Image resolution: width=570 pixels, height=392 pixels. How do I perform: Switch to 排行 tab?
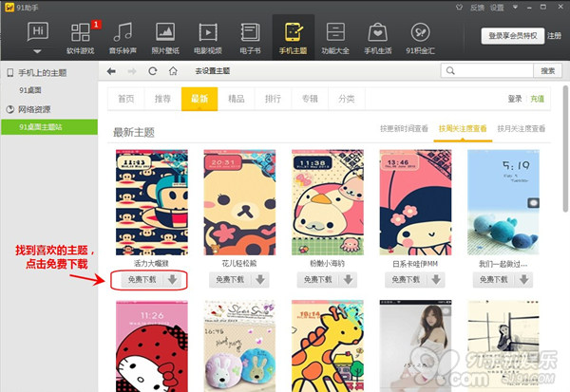(x=273, y=99)
